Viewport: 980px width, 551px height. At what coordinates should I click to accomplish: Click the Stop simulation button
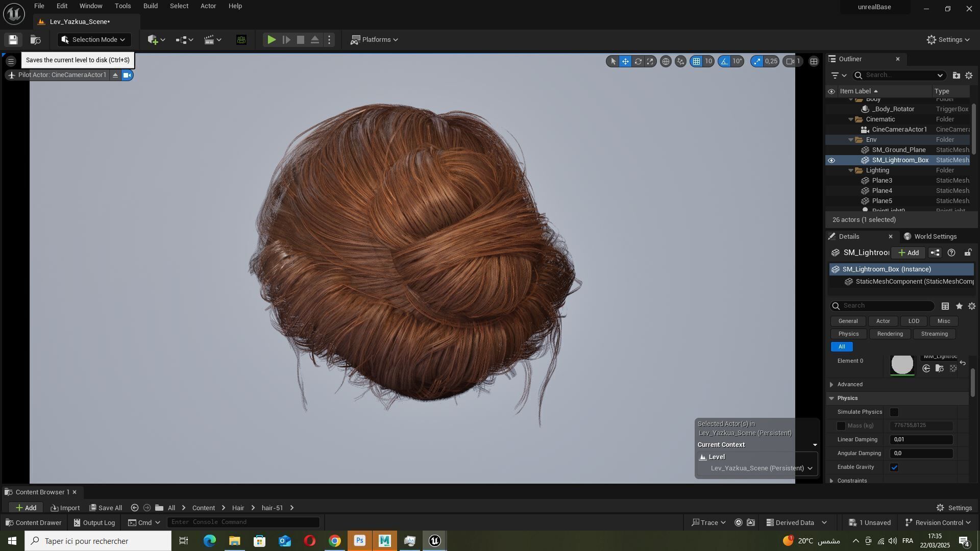[x=301, y=40]
